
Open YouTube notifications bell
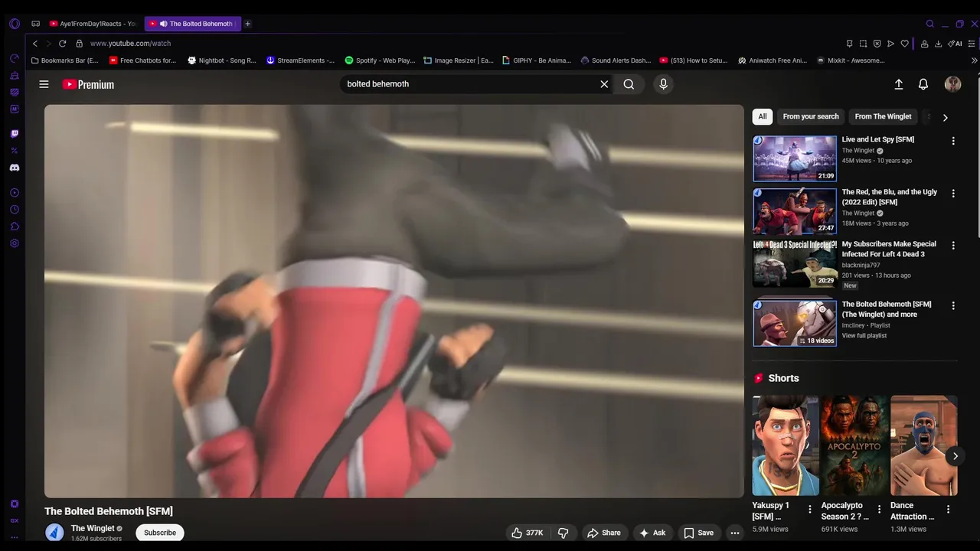point(923,84)
